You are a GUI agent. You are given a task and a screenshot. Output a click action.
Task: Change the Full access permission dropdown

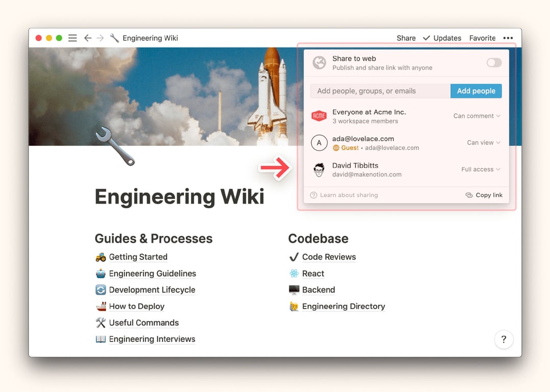[480, 169]
